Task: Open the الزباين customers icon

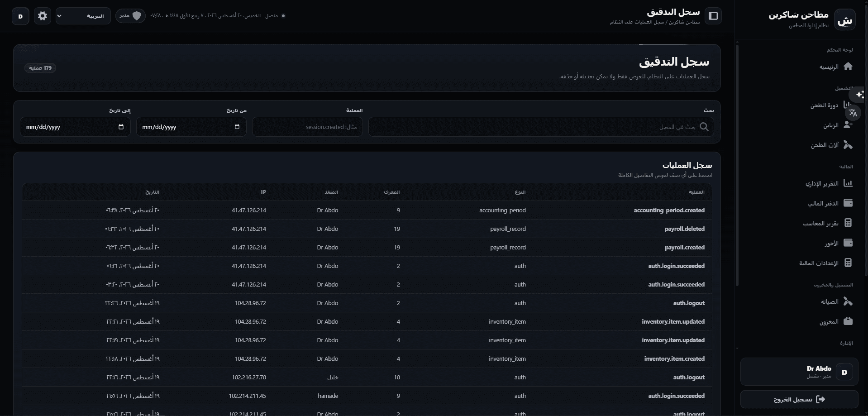Action: pyautogui.click(x=848, y=125)
